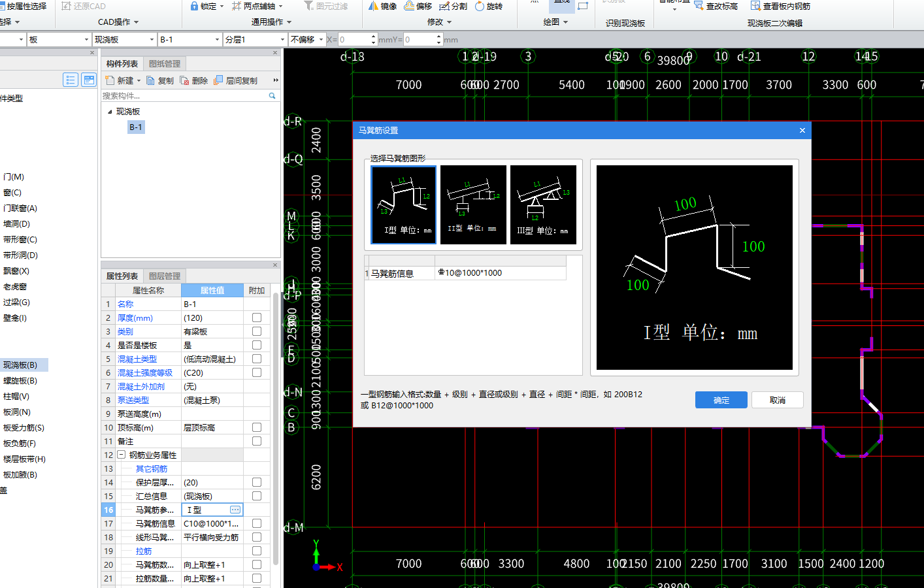Click 层间复制 copy between floors
This screenshot has height=588, width=924.
236,80
